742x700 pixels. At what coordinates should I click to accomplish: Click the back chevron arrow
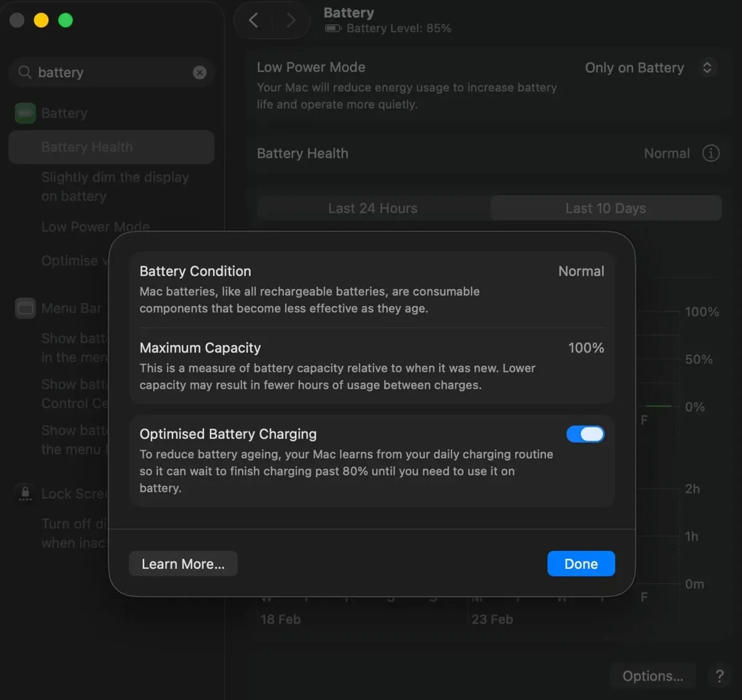tap(253, 20)
